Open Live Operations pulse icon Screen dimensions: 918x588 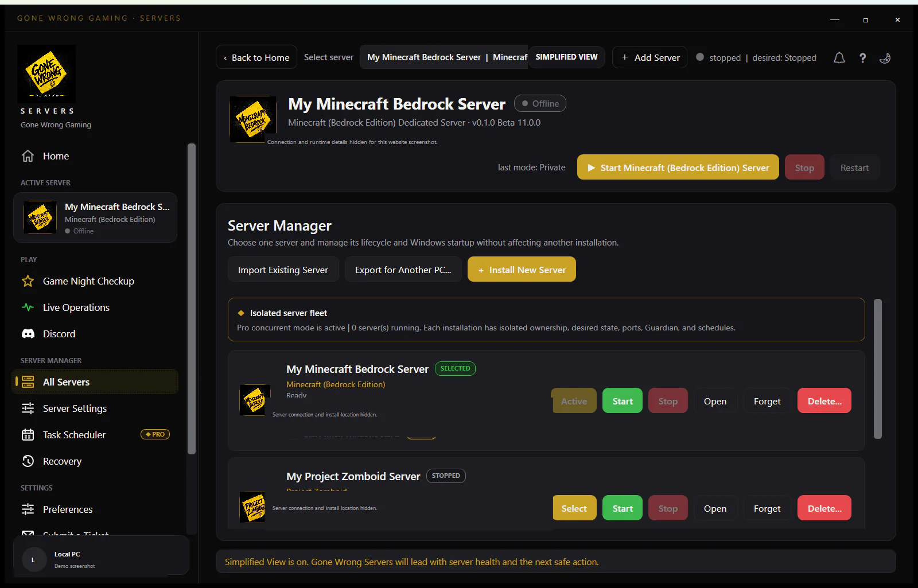[28, 307]
